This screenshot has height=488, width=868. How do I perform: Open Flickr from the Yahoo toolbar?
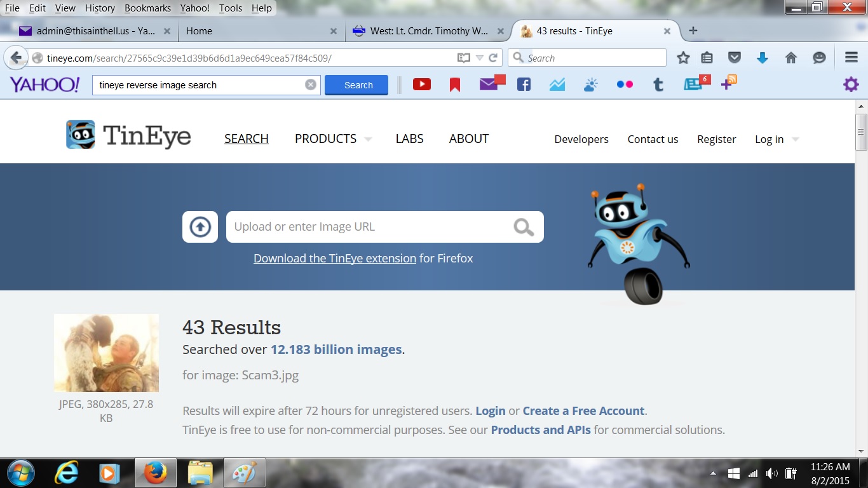[x=625, y=85]
